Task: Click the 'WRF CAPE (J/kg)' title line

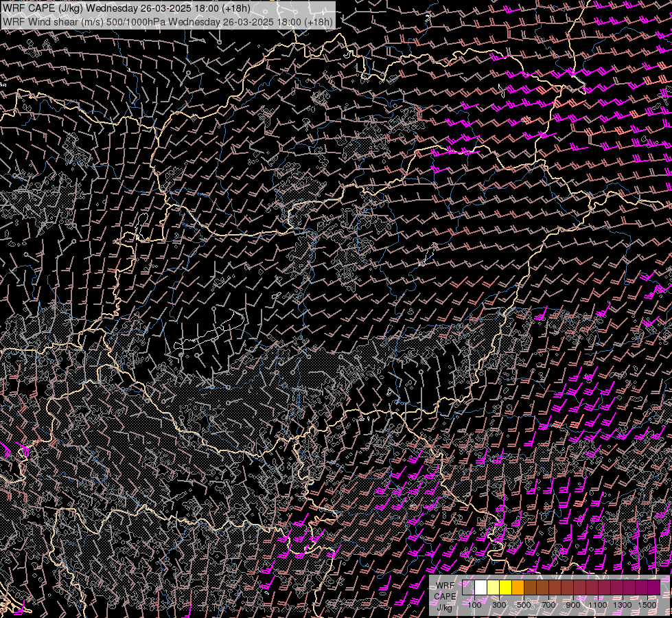Action: click(x=127, y=8)
